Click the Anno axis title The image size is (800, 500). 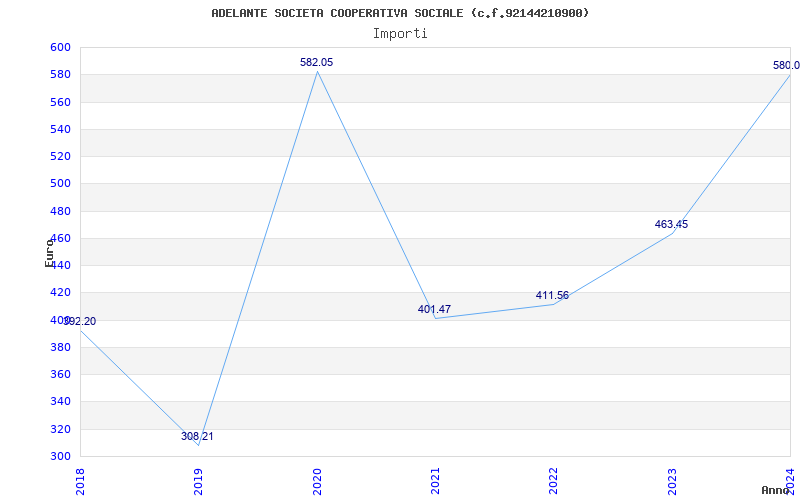tap(776, 490)
